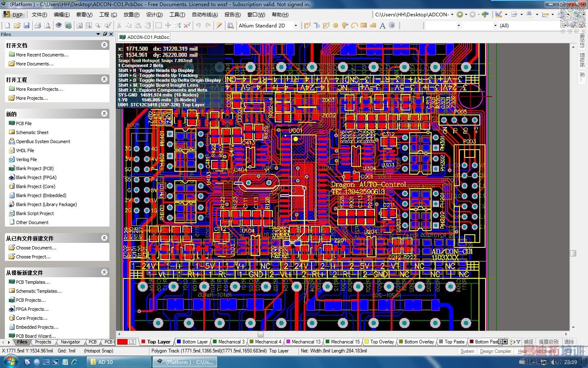Click the LS current layer color swatch
The height and width of the screenshot is (368, 588).
(x=122, y=342)
